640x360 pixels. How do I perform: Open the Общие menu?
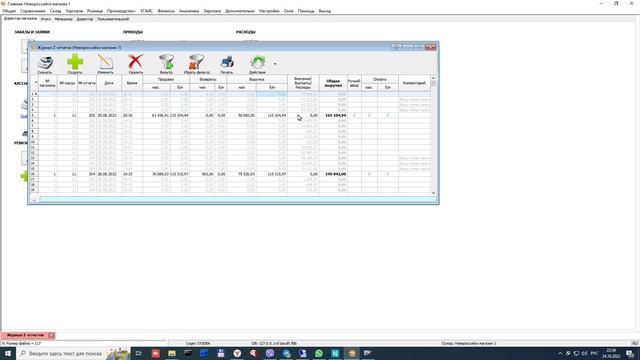9,11
